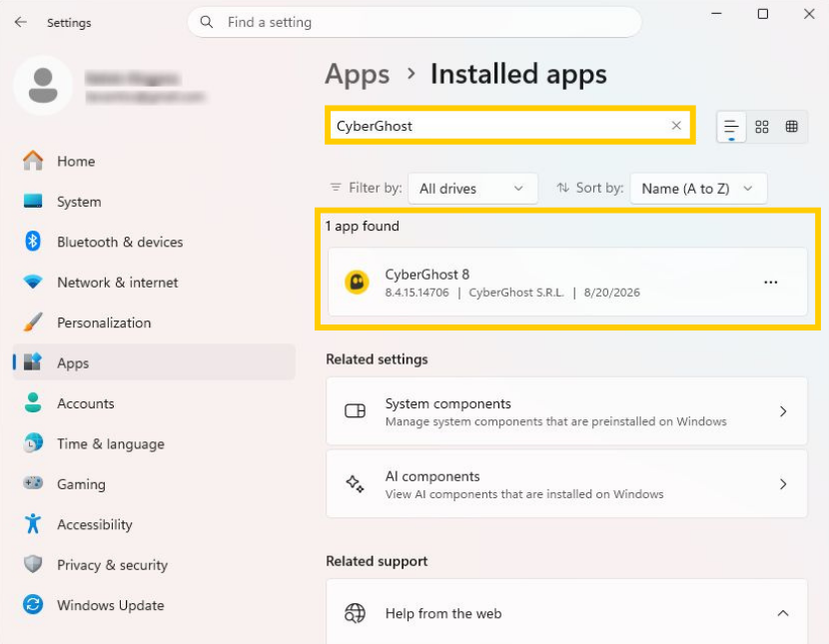Viewport: 829px width, 644px height.
Task: Click the Apps sidebar icon
Action: [x=33, y=361]
